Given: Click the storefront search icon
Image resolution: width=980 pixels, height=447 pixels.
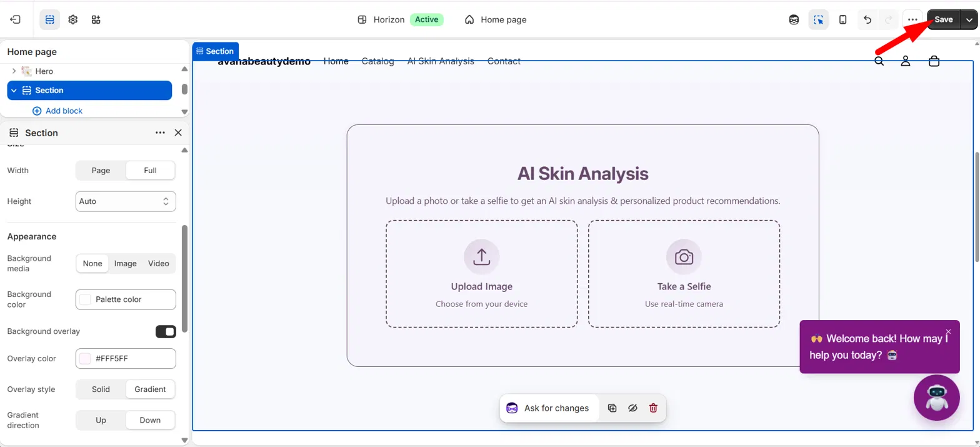Looking at the screenshot, I should click(879, 61).
